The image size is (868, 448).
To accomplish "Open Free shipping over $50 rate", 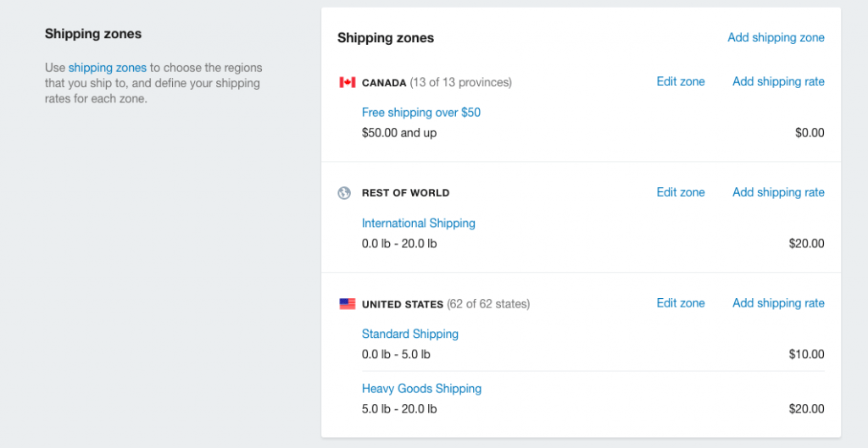I will click(420, 113).
